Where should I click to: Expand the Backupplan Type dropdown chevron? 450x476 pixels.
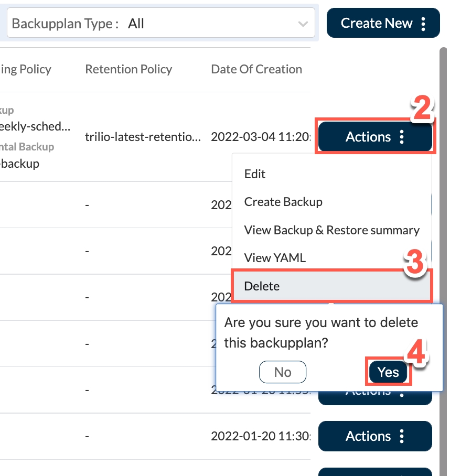click(303, 24)
